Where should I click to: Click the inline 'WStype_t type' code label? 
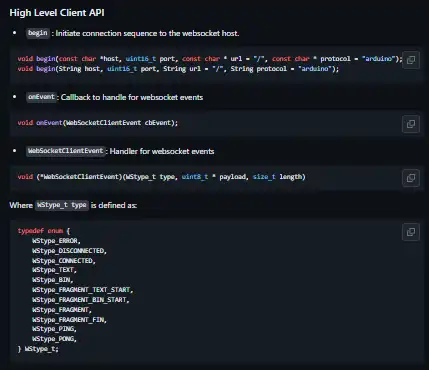pos(62,205)
